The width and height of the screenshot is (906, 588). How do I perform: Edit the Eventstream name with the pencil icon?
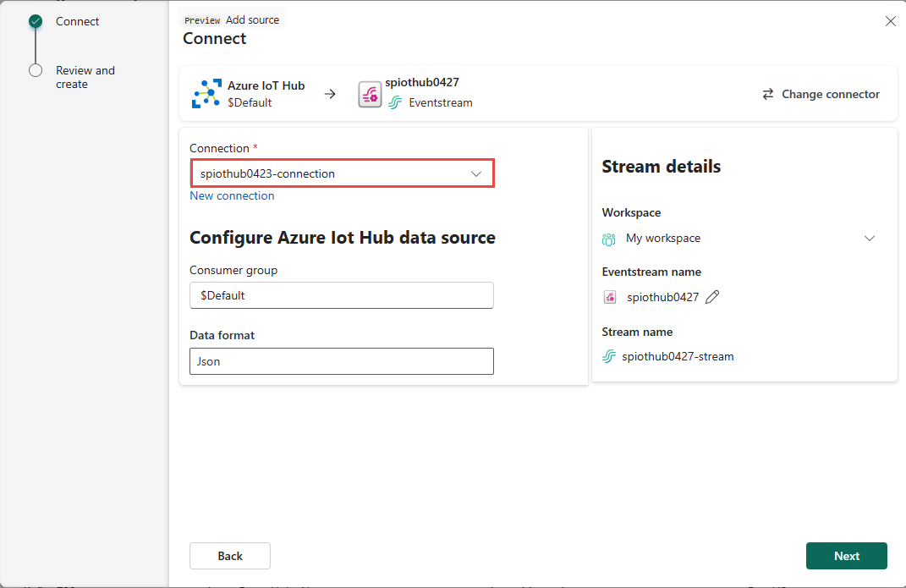[712, 296]
